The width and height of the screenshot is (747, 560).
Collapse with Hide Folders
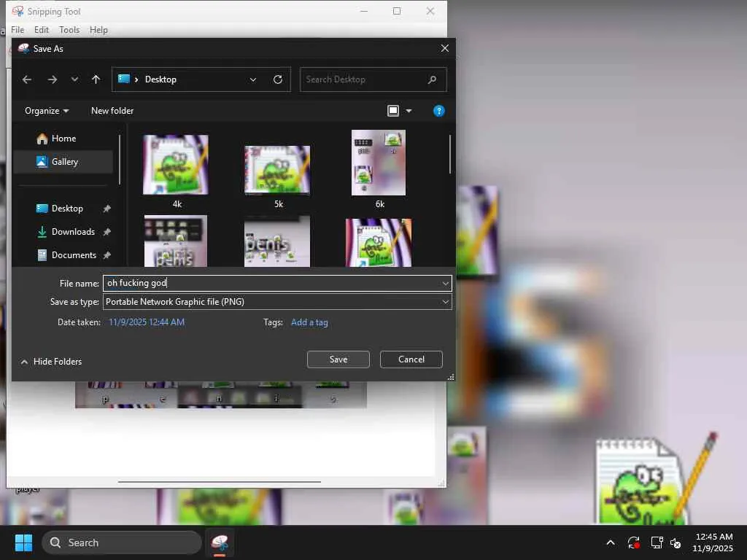(x=52, y=362)
